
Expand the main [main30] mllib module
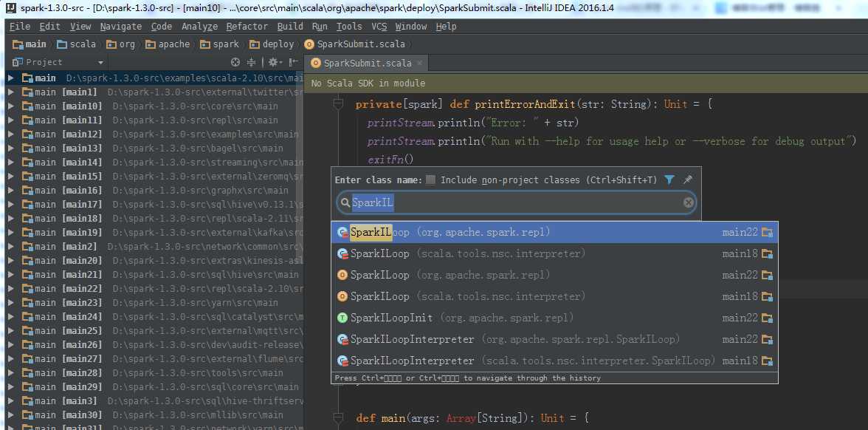click(11, 414)
